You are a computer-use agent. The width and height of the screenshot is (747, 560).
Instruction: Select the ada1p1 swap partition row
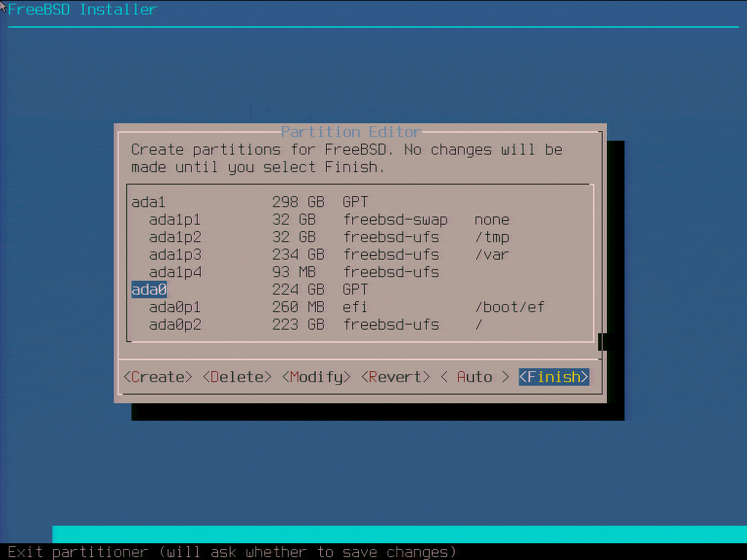tap(360, 219)
